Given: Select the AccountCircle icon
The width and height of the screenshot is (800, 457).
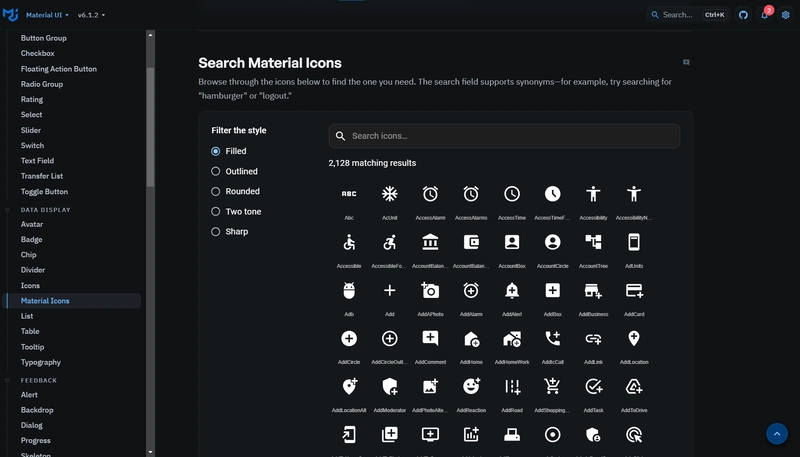Looking at the screenshot, I should point(553,242).
